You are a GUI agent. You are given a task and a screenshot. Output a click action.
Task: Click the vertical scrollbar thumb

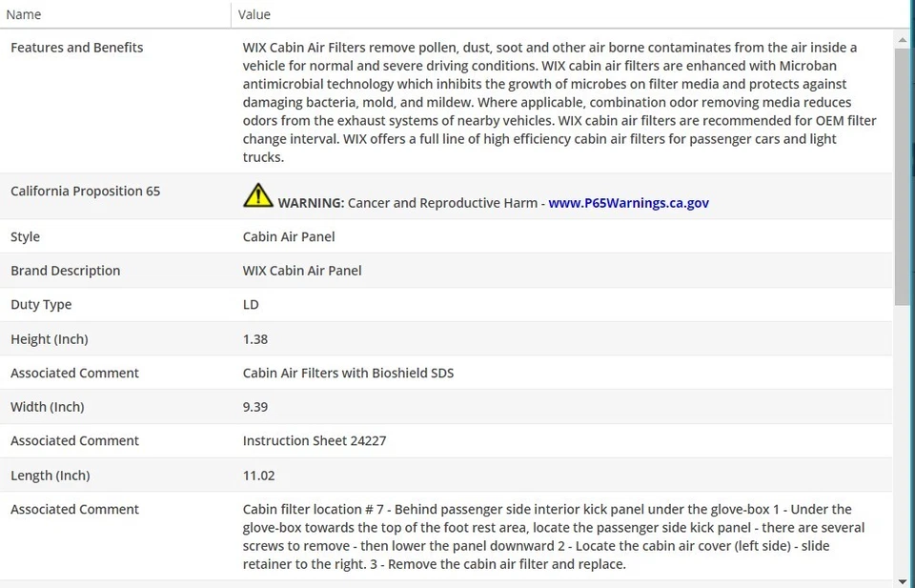tap(903, 175)
